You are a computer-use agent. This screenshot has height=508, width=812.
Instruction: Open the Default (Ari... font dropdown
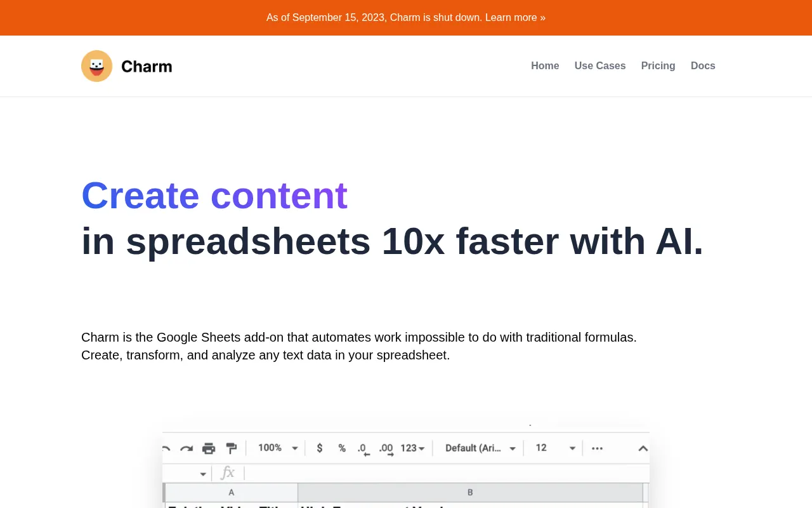click(x=481, y=448)
